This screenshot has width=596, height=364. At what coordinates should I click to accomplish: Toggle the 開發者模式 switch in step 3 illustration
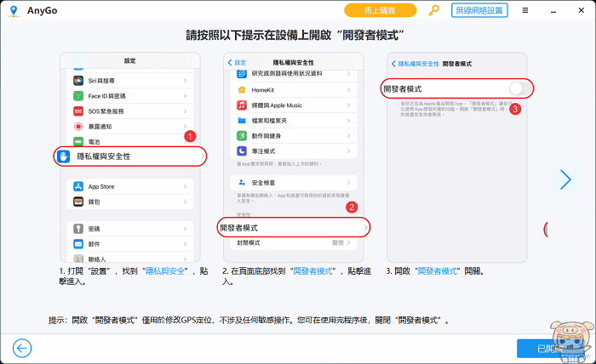(x=520, y=89)
